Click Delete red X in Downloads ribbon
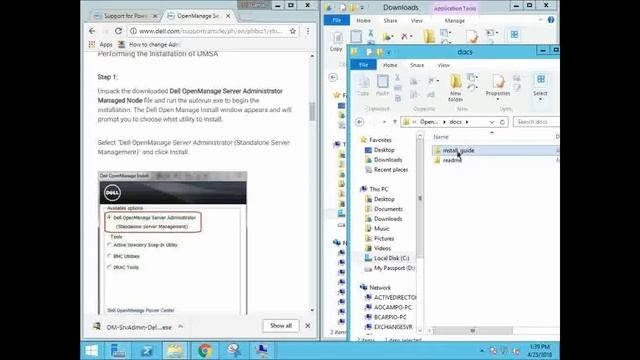Image resolution: width=640 pixels, height=360 pixels. click(404, 36)
